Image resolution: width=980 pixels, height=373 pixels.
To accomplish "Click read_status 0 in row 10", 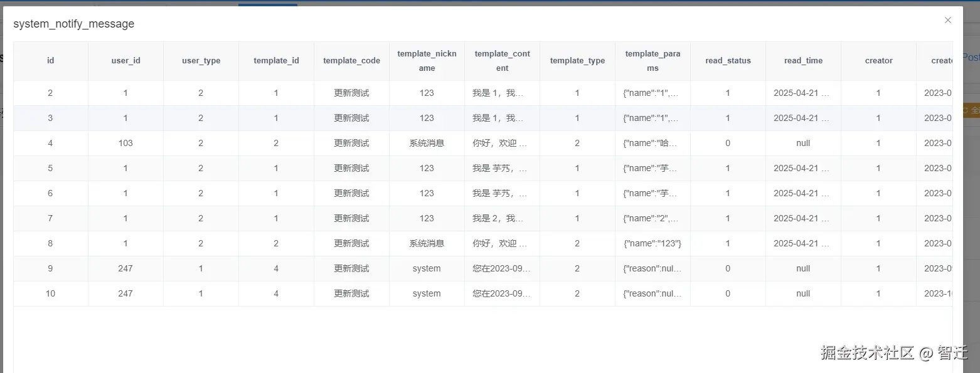I will (x=728, y=293).
